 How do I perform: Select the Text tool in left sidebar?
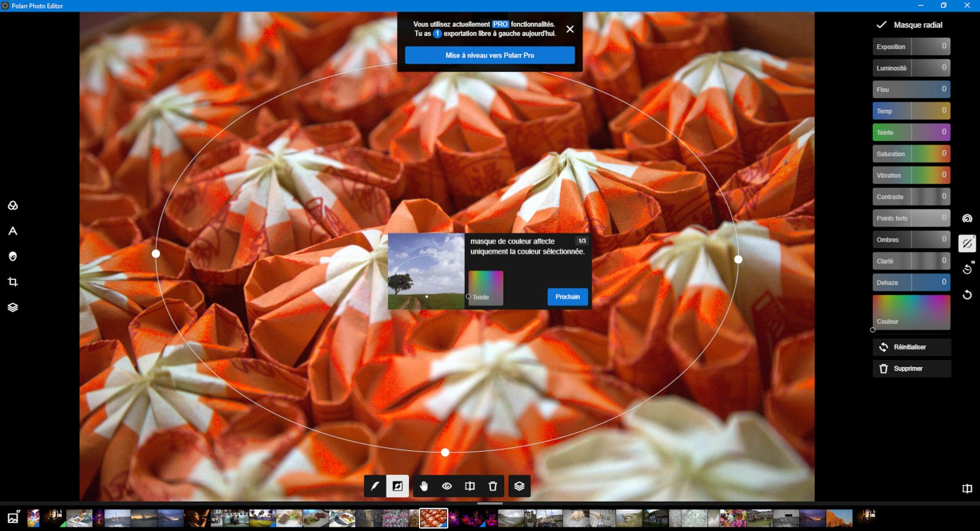click(13, 232)
